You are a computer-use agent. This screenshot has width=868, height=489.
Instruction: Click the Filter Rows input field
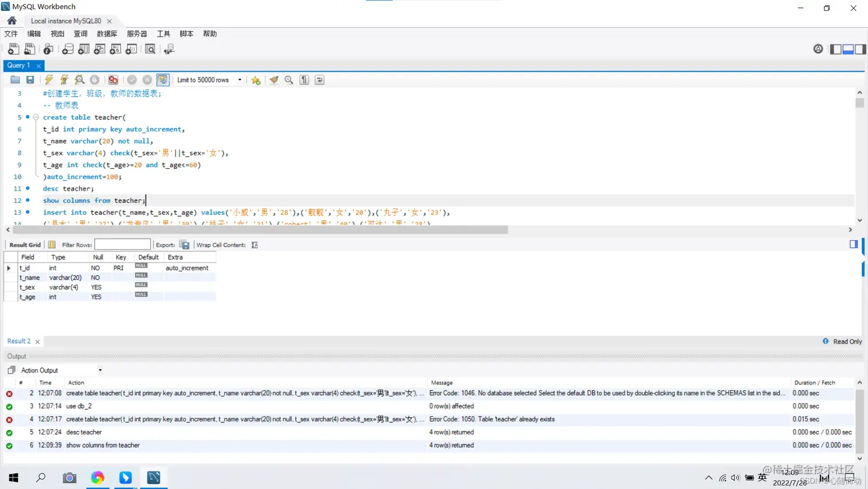point(122,245)
